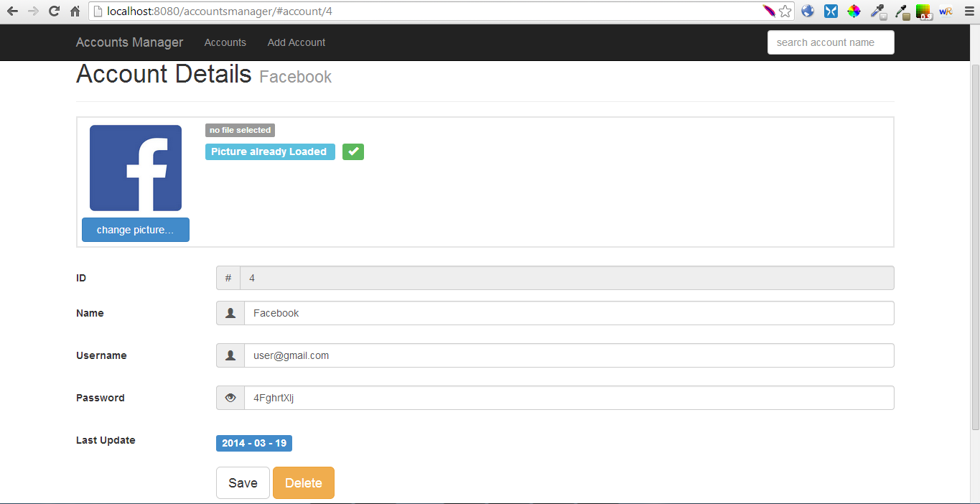Bookmark this page with the star icon
Image resolution: width=980 pixels, height=504 pixels.
[785, 11]
